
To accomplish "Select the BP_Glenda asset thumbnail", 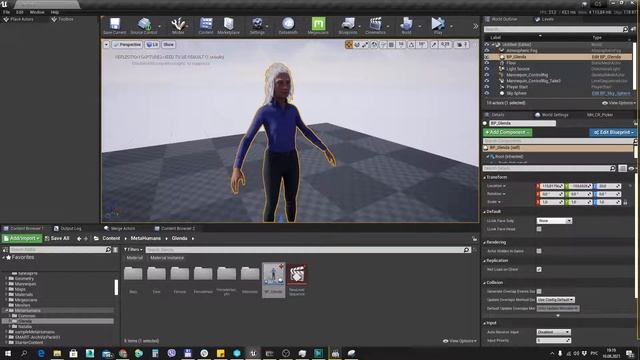I will [273, 280].
